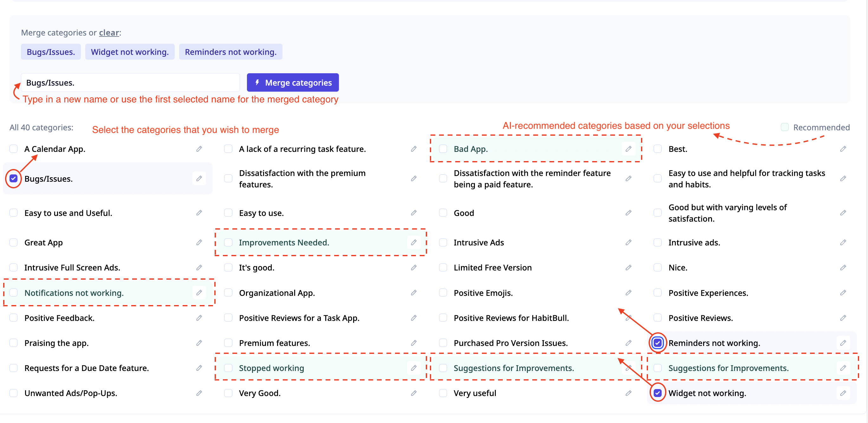Edit the A Calendar App. category
Screen dimensions: 868x423
tap(199, 149)
